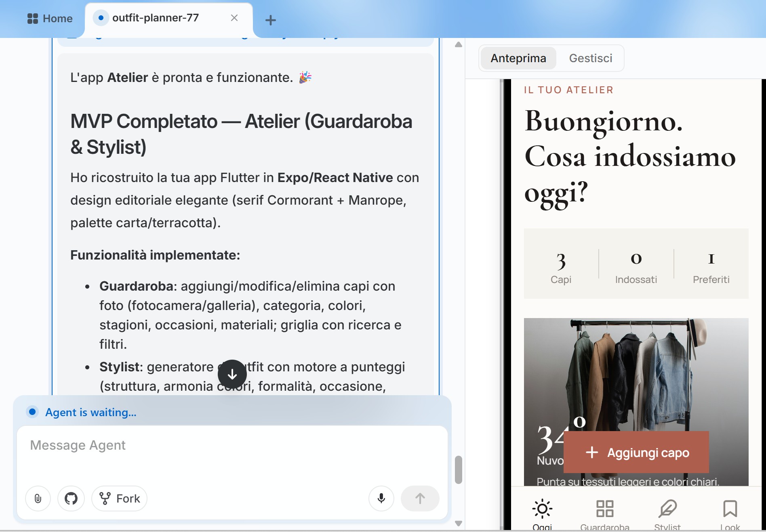
Task: Click the Fork button
Action: (119, 498)
